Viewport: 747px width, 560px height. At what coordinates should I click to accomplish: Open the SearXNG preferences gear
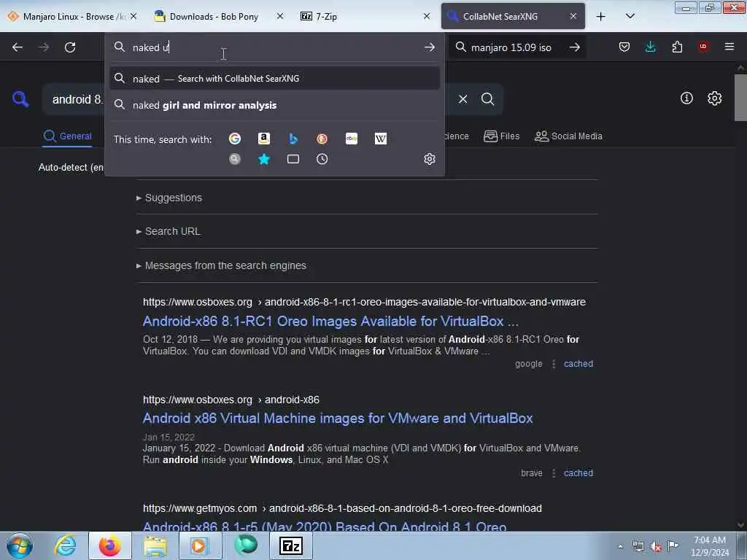(x=714, y=98)
